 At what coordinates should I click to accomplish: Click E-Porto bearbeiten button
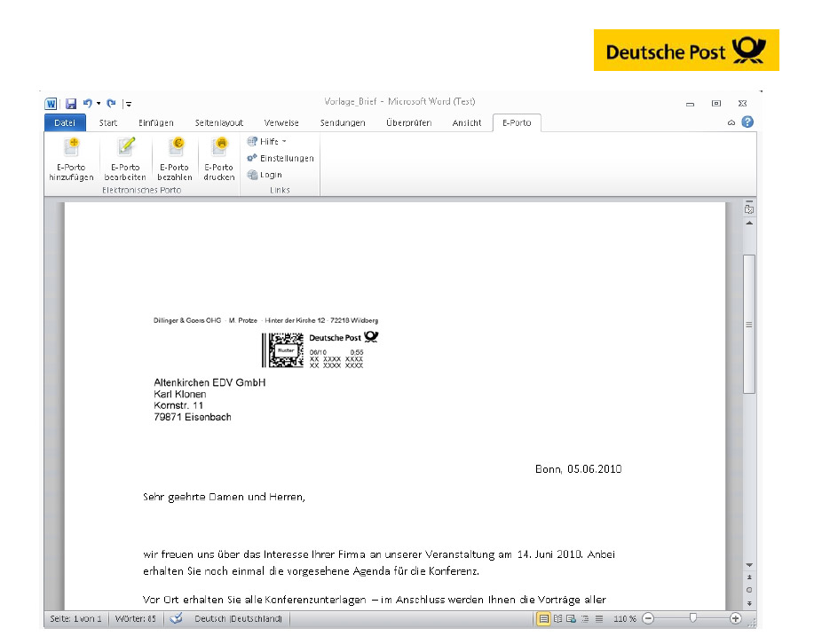click(125, 160)
